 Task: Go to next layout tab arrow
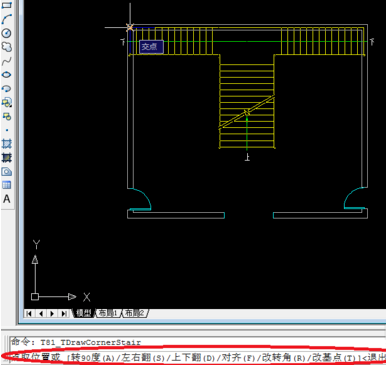52,313
